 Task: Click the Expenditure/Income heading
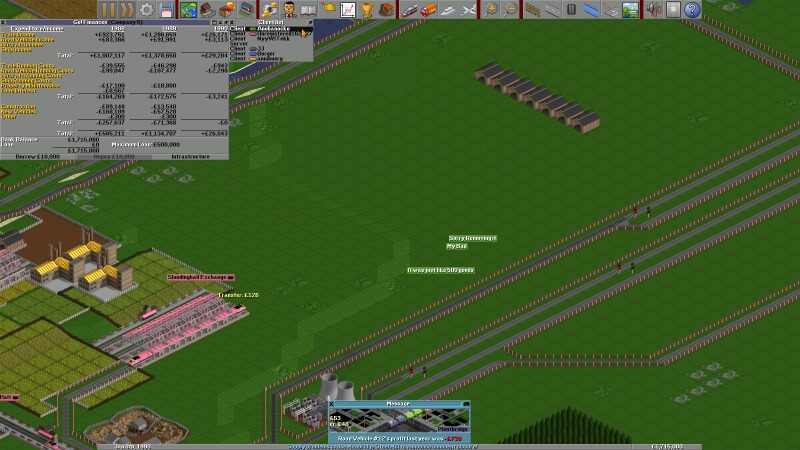point(37,29)
